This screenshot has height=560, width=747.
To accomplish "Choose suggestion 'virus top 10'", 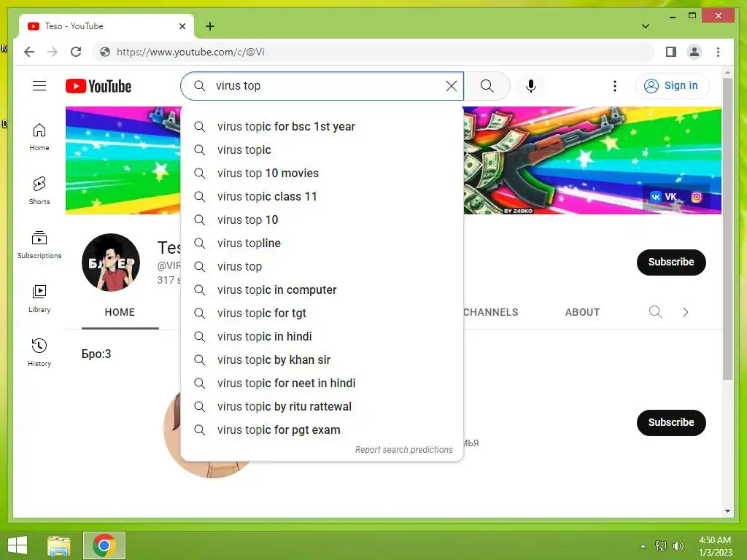I will click(322, 220).
